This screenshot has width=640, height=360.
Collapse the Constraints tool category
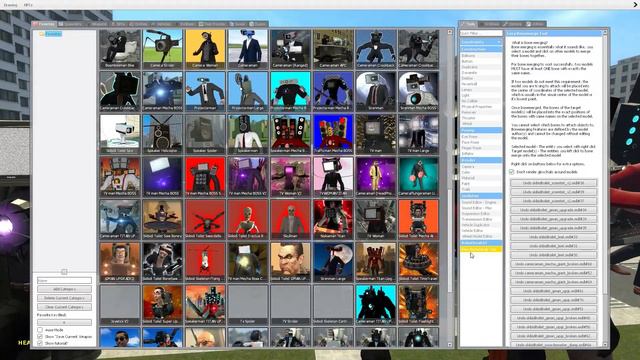click(x=481, y=42)
